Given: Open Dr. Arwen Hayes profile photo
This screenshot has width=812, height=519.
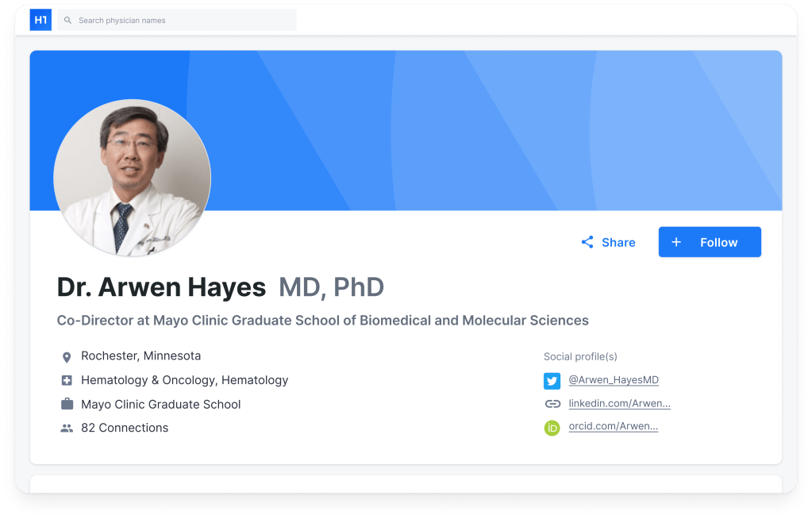Looking at the screenshot, I should click(x=132, y=178).
